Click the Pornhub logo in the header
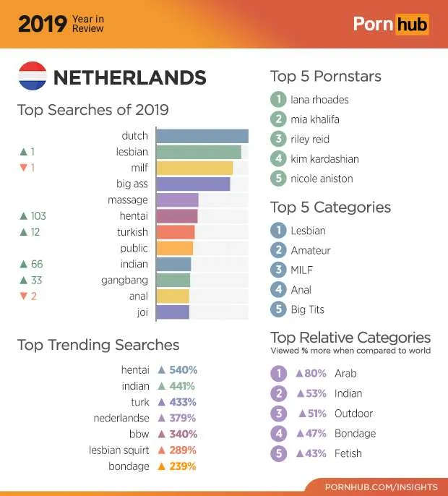Screen dimensions: 448x496 pos(390,24)
